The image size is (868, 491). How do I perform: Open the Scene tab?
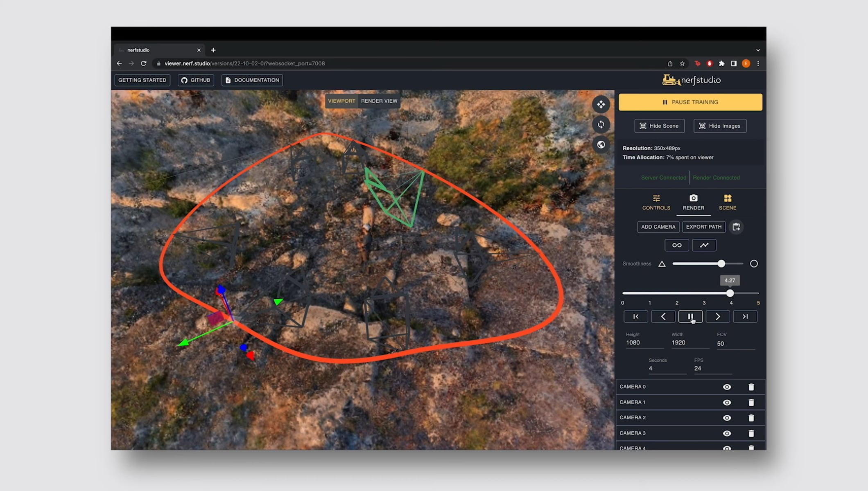point(727,203)
